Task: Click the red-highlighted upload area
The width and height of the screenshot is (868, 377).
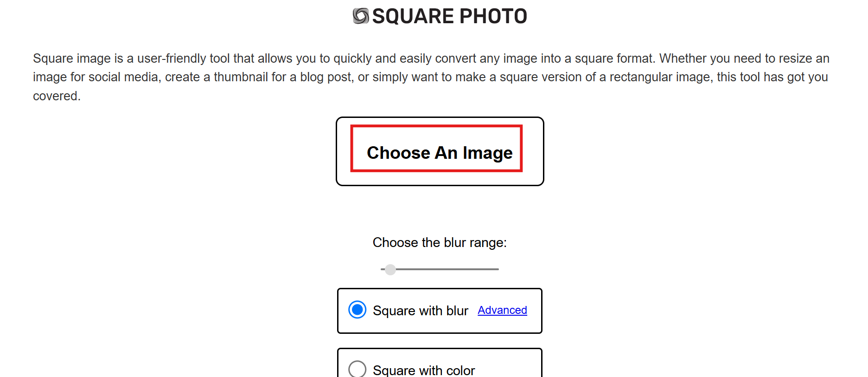Action: [x=436, y=149]
